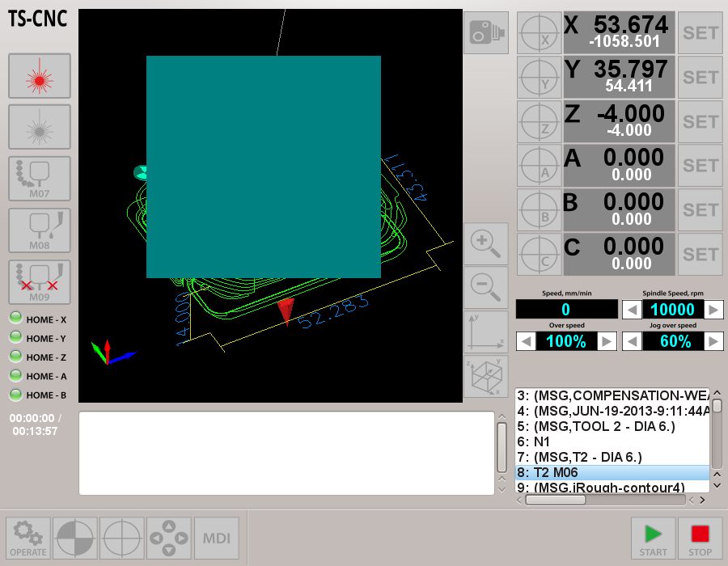Open the camera view button
Viewport: 728px width, 566px height.
tap(486, 33)
